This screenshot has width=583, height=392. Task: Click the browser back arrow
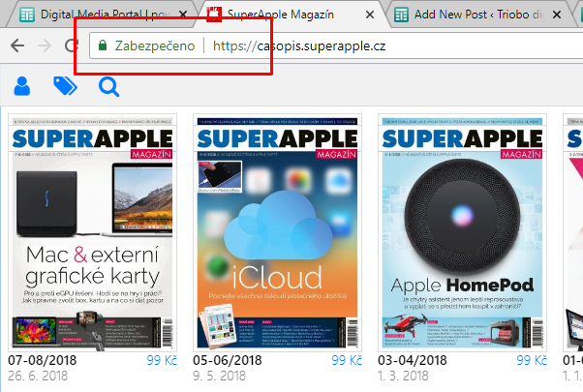(x=16, y=46)
